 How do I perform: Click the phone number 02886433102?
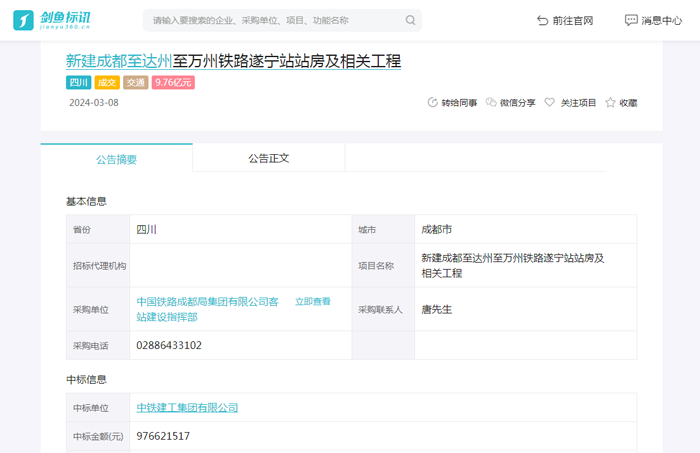click(x=169, y=345)
